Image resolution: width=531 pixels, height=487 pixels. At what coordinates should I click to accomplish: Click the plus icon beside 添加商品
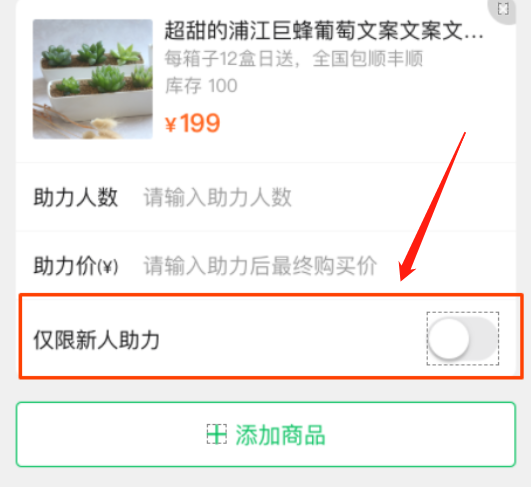(x=217, y=434)
